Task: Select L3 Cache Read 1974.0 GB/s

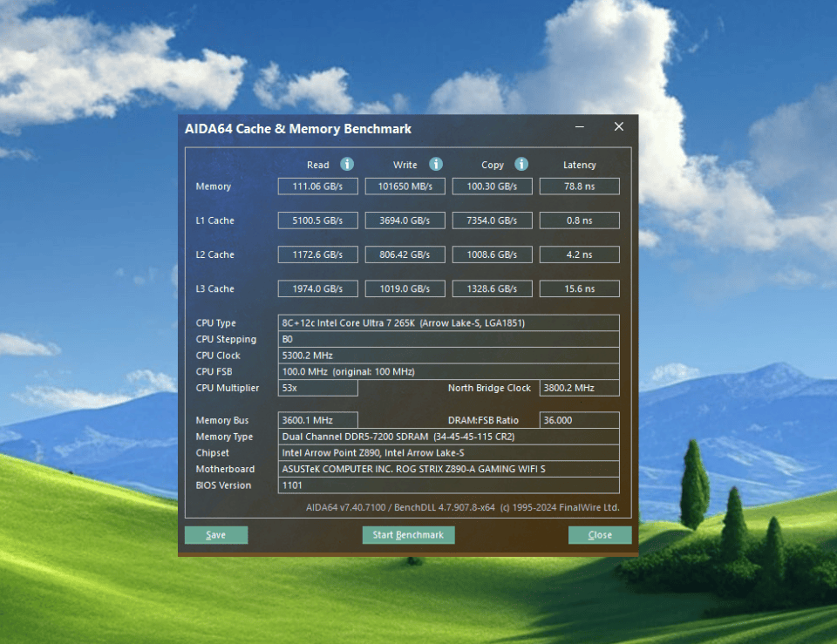Action: tap(317, 288)
